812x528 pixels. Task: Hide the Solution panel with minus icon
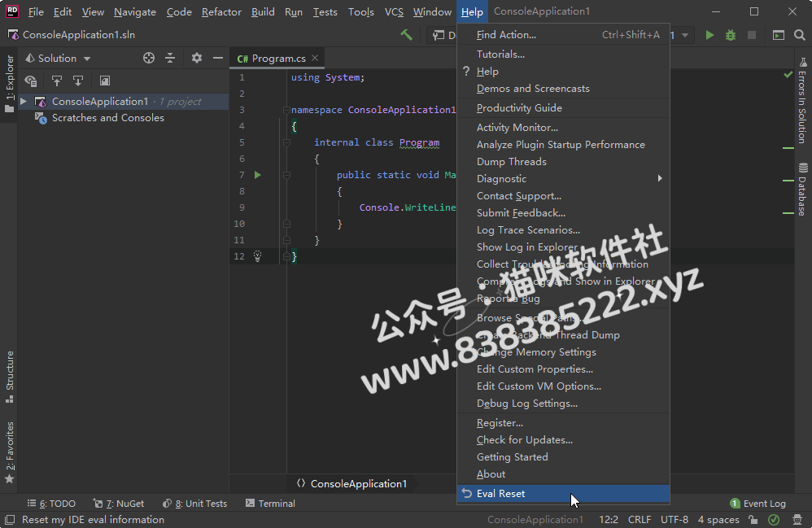[218, 58]
